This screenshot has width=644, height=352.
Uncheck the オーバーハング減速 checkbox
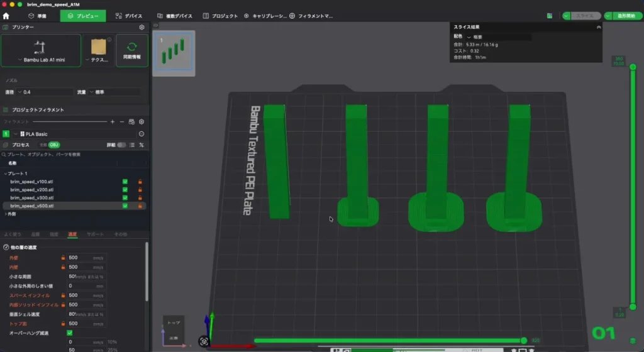click(x=69, y=333)
